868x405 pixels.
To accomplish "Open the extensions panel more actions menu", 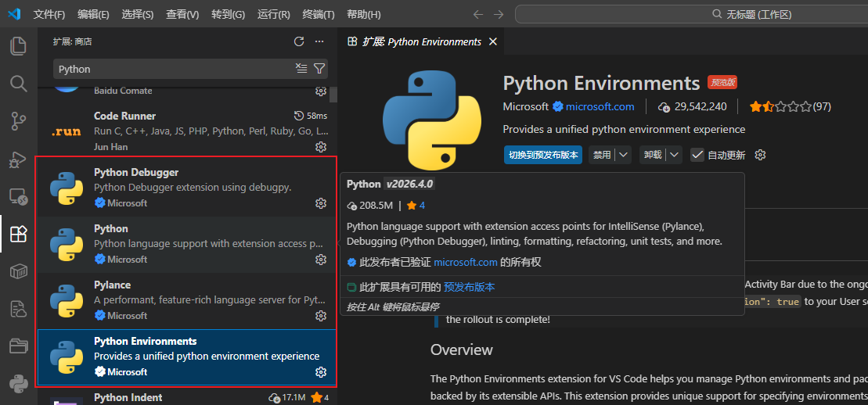I will (319, 41).
